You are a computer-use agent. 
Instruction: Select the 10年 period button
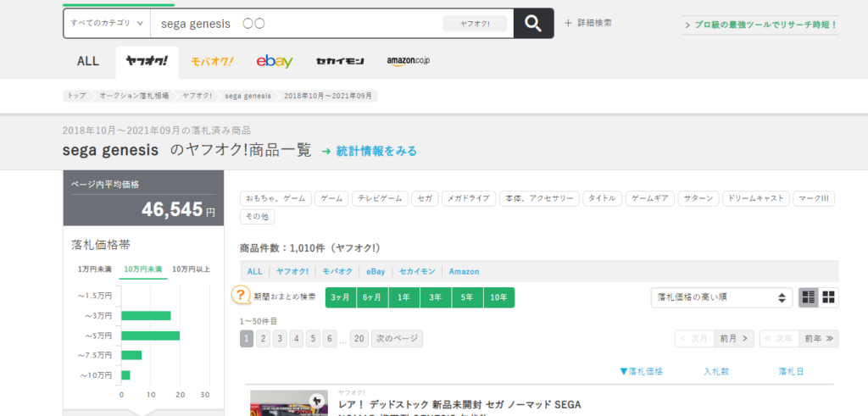[x=498, y=297]
